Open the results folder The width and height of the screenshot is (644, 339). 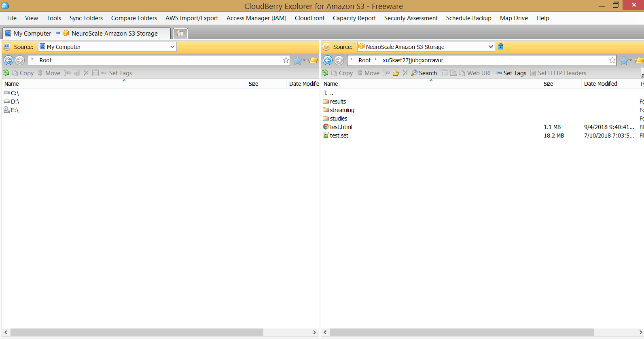335,102
